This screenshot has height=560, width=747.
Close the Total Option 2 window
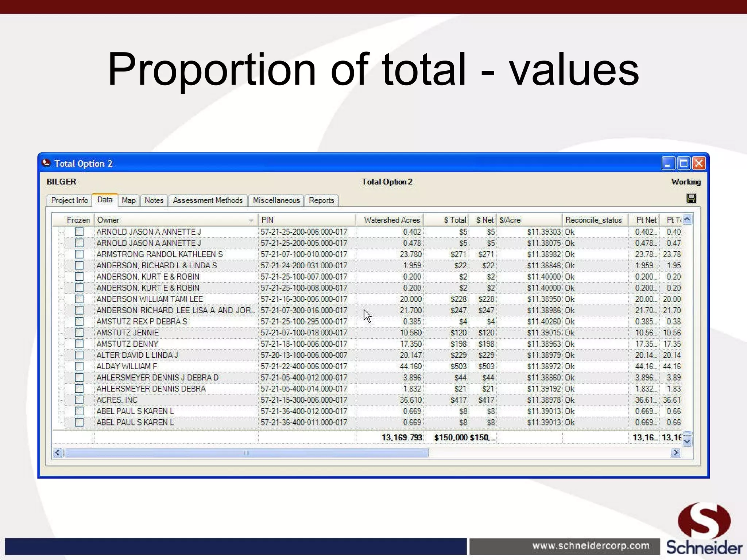point(699,163)
